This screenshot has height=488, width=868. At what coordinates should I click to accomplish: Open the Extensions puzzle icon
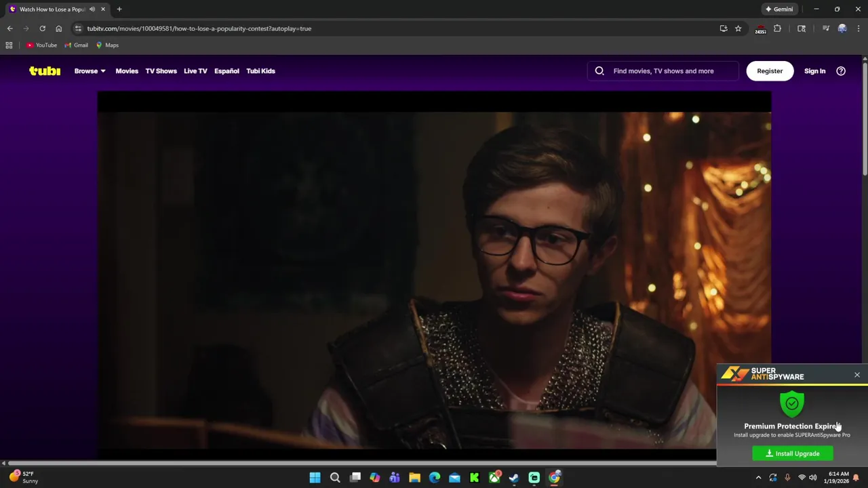click(x=777, y=28)
